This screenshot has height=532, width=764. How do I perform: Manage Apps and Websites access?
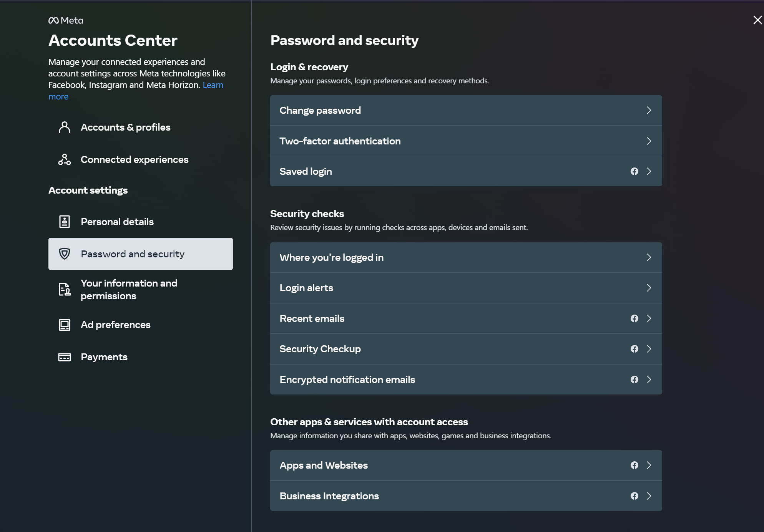[466, 465]
